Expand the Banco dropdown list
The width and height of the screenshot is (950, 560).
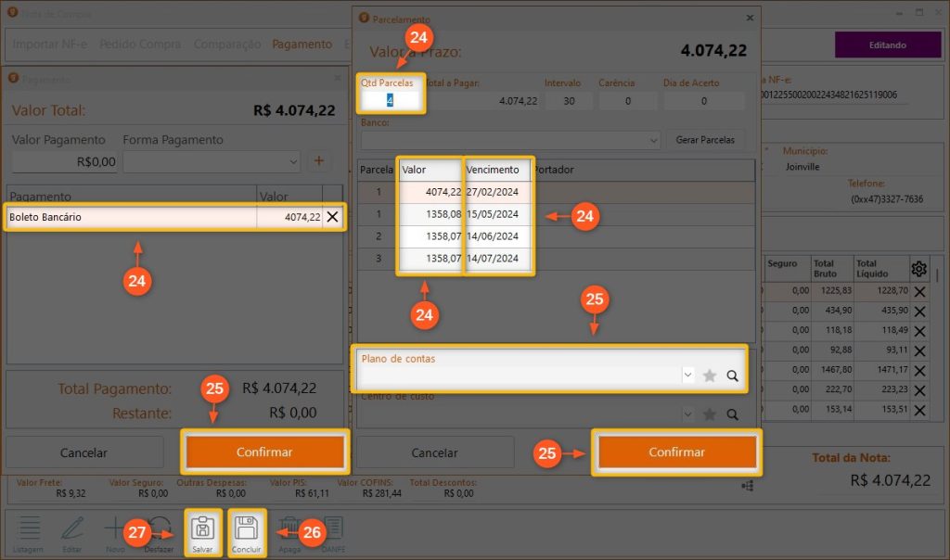653,140
